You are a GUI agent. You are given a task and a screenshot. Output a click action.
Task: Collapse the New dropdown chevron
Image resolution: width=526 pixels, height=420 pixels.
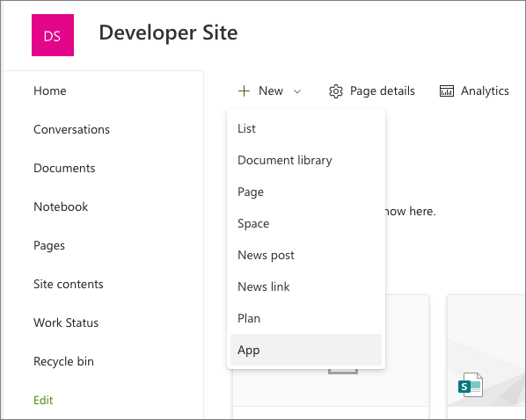pyautogui.click(x=297, y=91)
